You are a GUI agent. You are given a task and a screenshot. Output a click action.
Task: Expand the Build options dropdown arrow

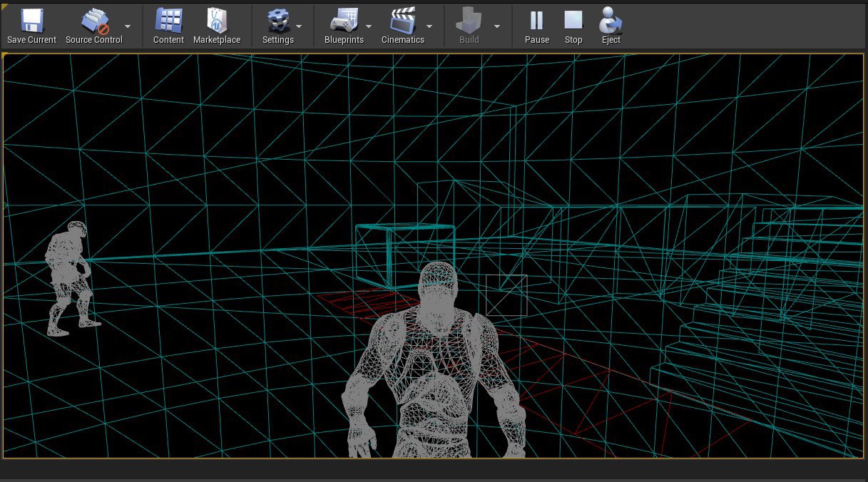coord(497,26)
